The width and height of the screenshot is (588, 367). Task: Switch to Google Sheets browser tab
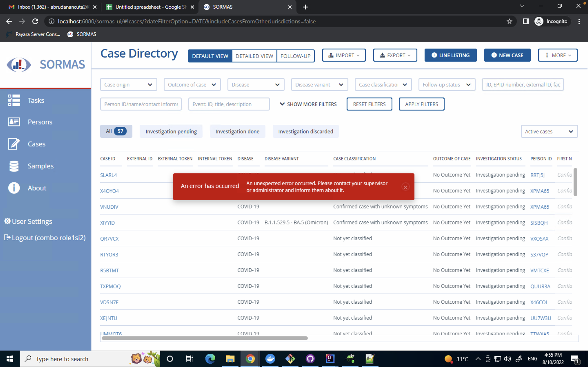tap(148, 7)
